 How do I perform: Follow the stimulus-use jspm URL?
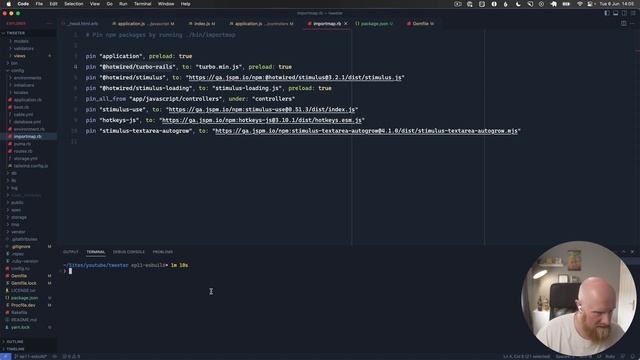262,109
